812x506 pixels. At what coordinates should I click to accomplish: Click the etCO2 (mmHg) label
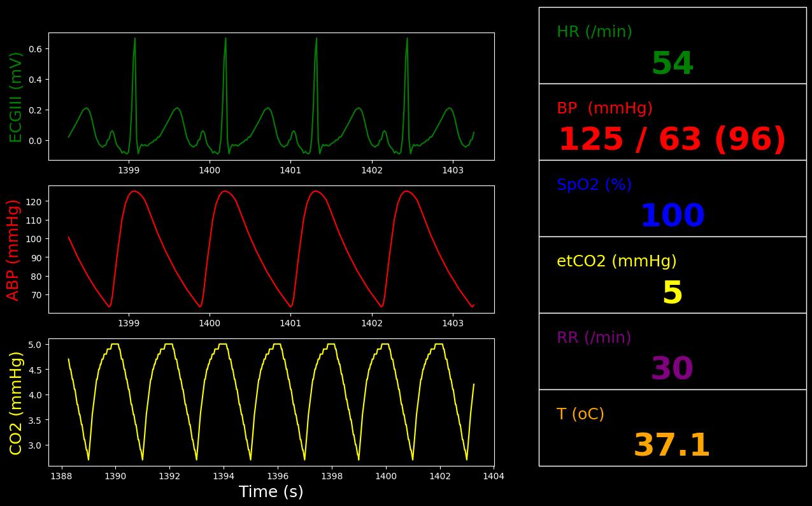[x=616, y=261]
